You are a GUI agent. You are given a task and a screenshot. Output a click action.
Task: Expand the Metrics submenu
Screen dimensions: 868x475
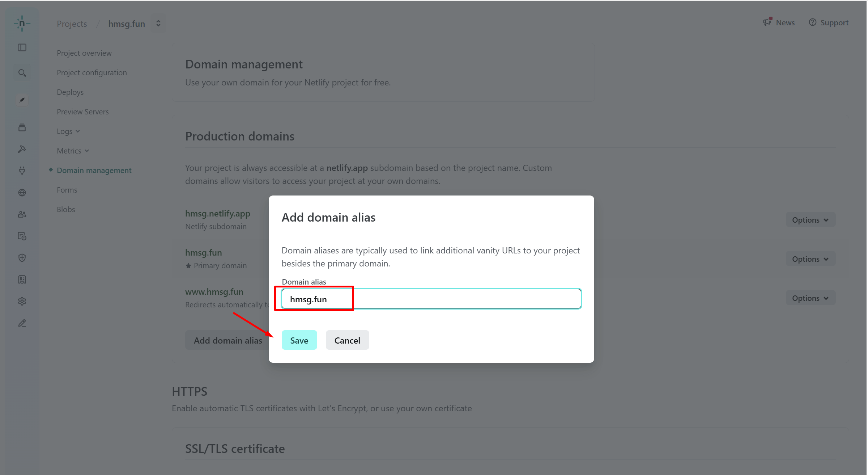coord(72,151)
